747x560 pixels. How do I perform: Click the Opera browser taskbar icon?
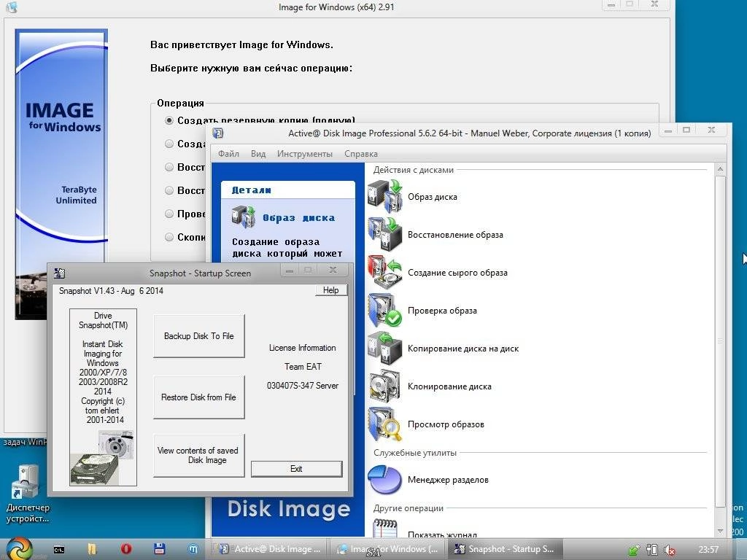coord(125,549)
